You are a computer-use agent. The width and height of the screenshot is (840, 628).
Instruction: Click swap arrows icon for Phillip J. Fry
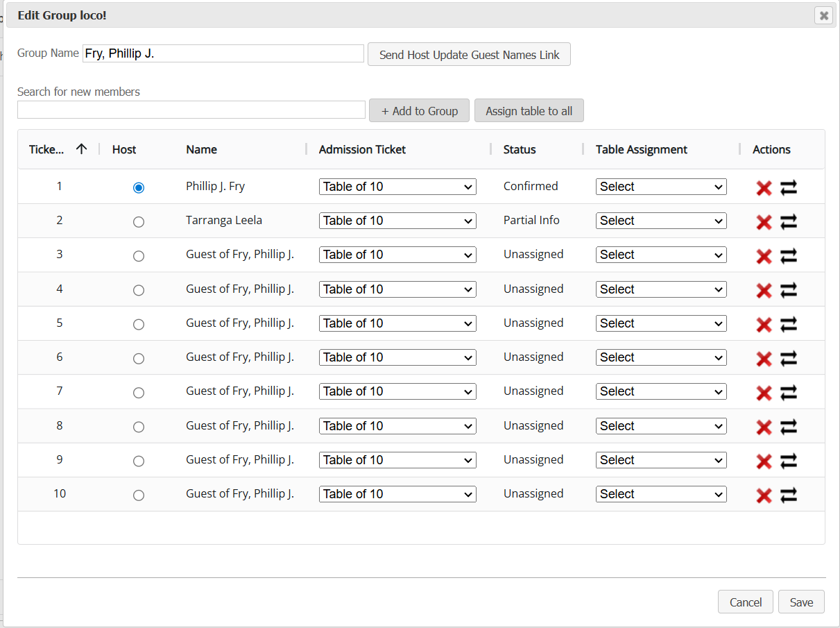click(x=789, y=188)
